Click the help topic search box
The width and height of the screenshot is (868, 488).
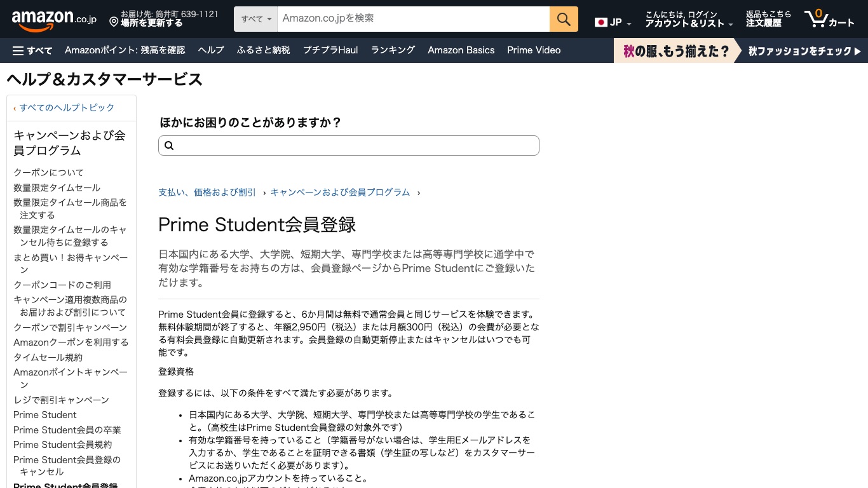point(349,146)
